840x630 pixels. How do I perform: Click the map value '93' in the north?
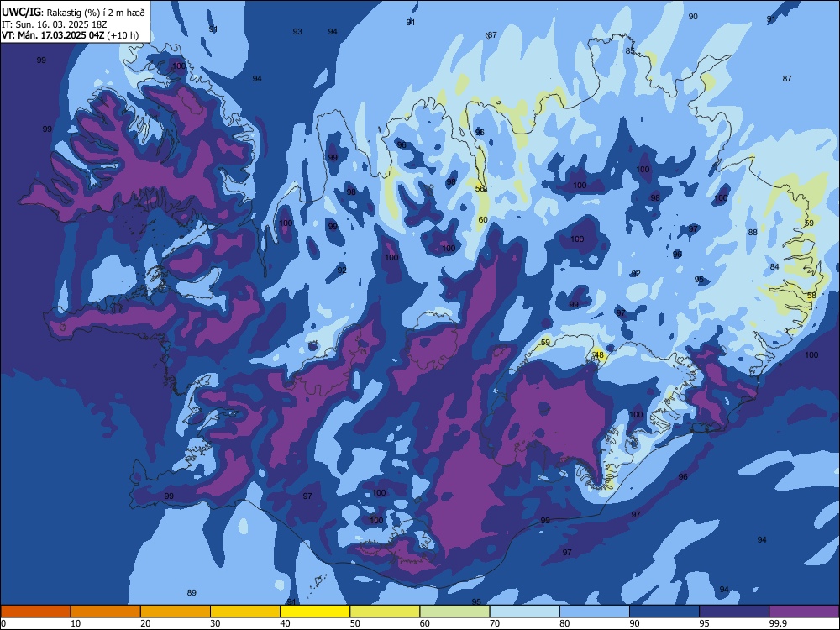(x=297, y=32)
